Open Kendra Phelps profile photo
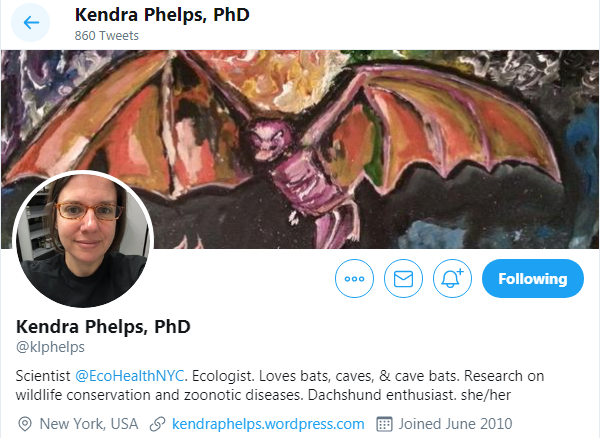Image resolution: width=608 pixels, height=438 pixels. tap(83, 239)
